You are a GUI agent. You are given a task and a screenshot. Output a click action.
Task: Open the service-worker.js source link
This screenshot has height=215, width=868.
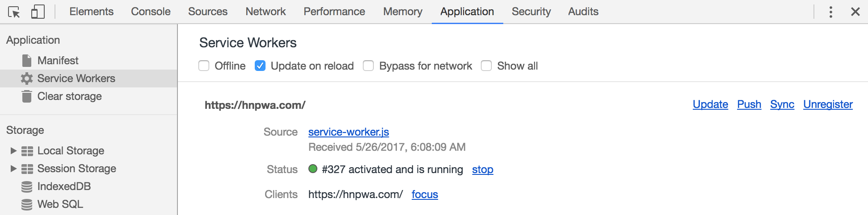(349, 132)
